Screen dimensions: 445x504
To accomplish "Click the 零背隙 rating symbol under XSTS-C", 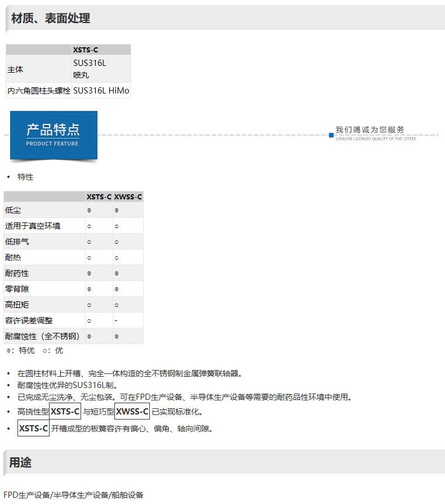I will [x=89, y=289].
